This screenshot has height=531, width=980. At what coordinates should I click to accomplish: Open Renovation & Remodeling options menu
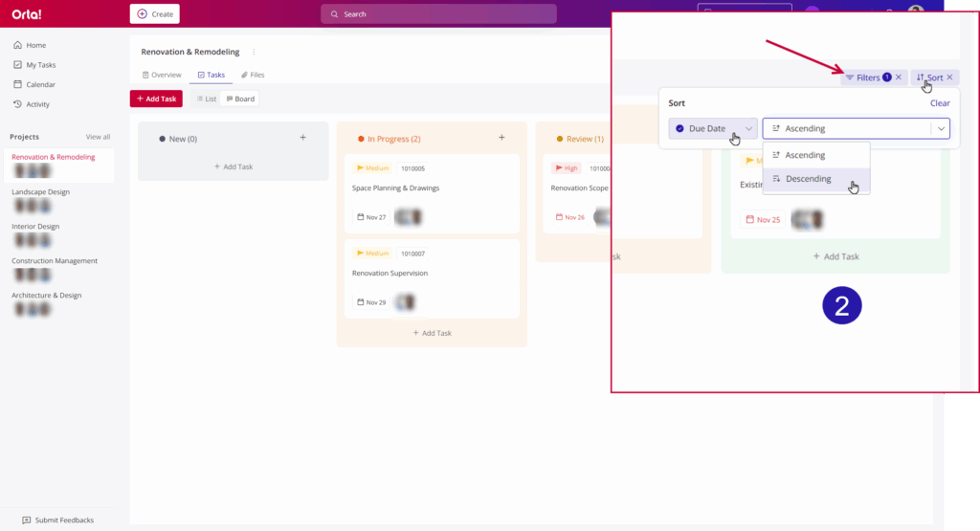254,52
